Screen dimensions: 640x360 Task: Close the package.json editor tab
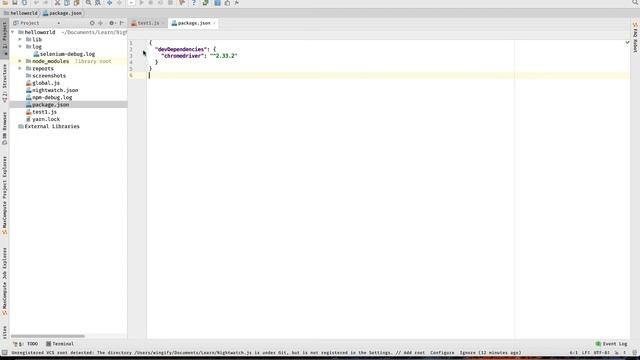click(214, 23)
